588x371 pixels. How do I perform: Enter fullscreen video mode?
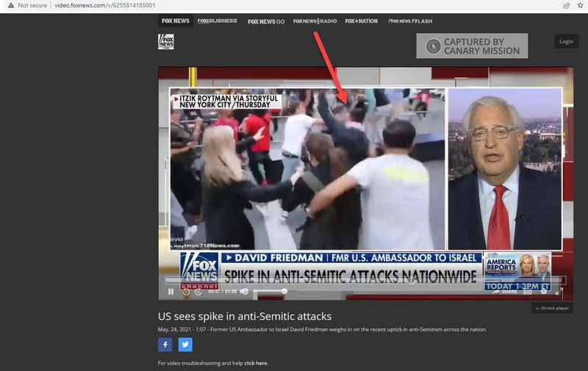pyautogui.click(x=559, y=291)
